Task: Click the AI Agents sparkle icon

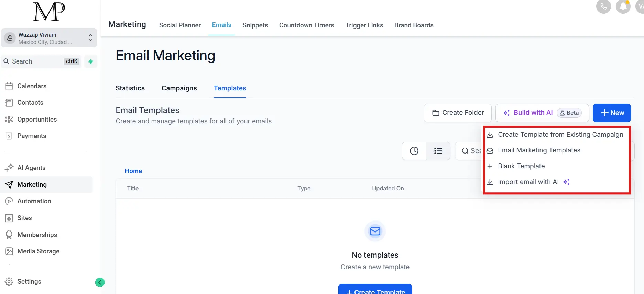Action: click(x=9, y=168)
